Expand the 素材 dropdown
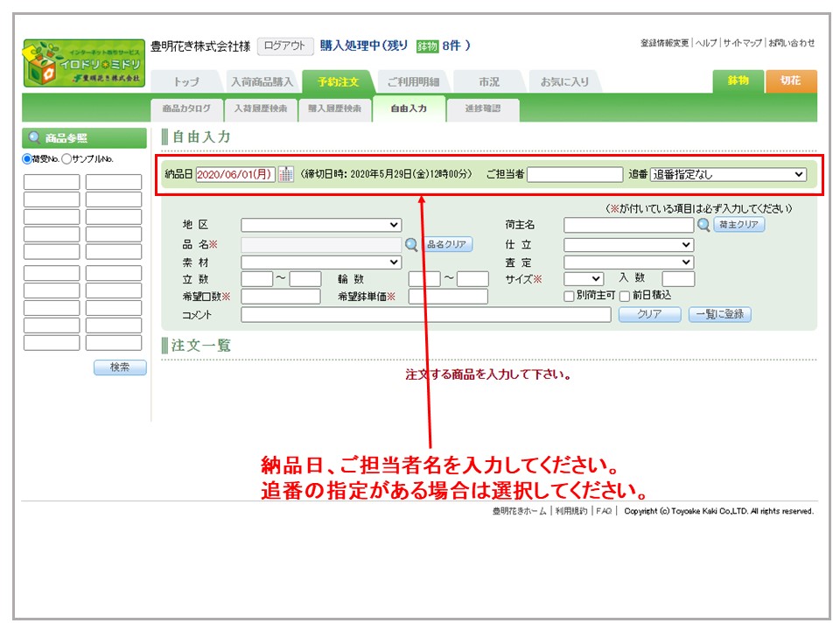Image resolution: width=840 pixels, height=630 pixels. [x=321, y=262]
